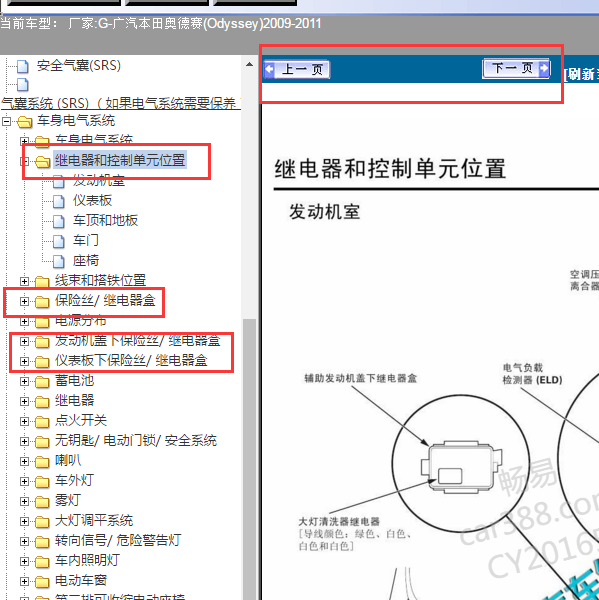The height and width of the screenshot is (600, 599).
Task: Click the 继电器 folder icon
Action: [42, 401]
